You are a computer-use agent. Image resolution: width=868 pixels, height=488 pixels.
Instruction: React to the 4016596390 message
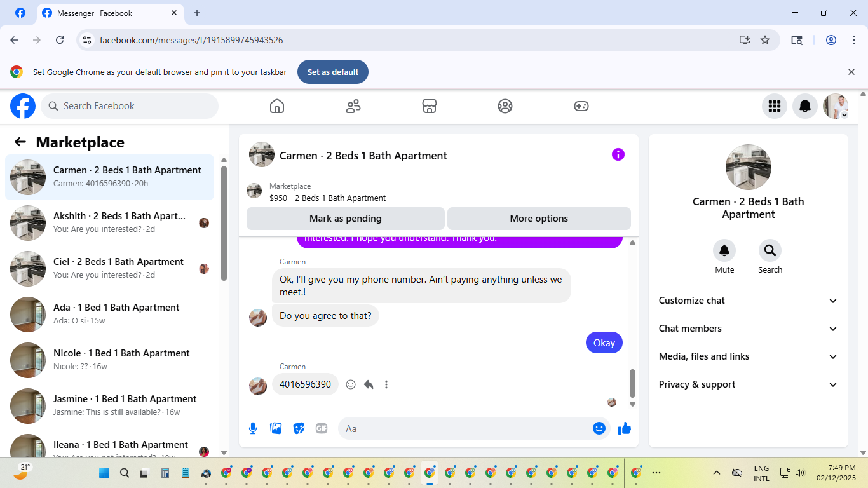tap(351, 384)
